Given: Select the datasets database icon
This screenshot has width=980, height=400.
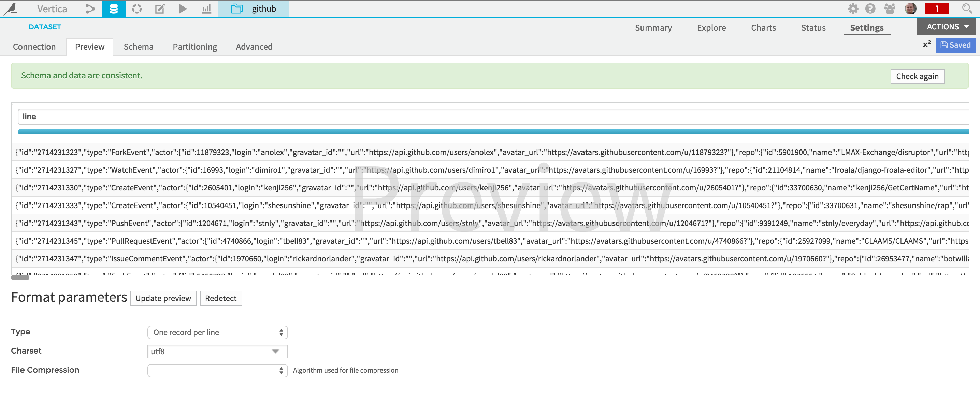Looking at the screenshot, I should (x=113, y=9).
